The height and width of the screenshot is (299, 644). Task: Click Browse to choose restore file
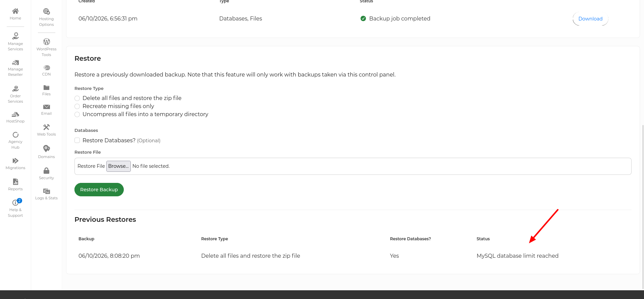118,166
